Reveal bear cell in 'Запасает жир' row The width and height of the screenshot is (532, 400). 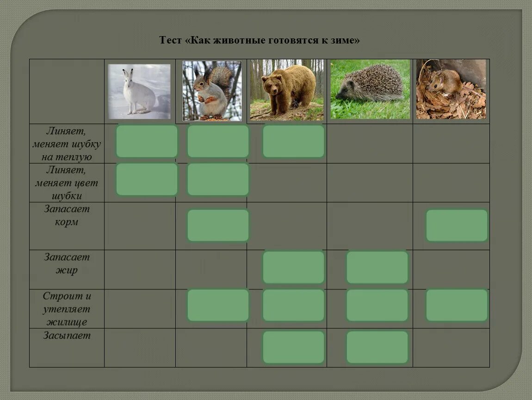(293, 267)
